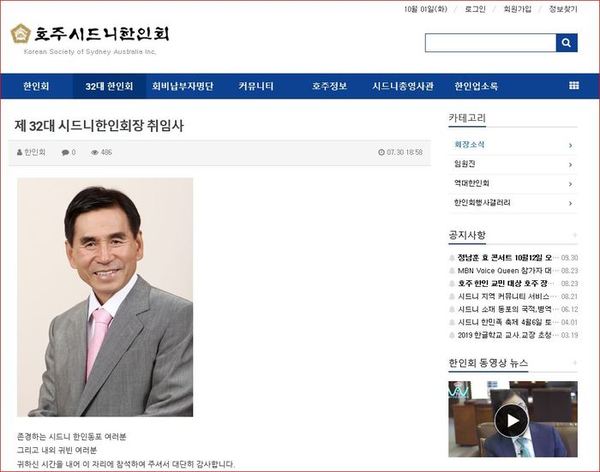Click chevron arrow beside 역대한인회

[570, 184]
